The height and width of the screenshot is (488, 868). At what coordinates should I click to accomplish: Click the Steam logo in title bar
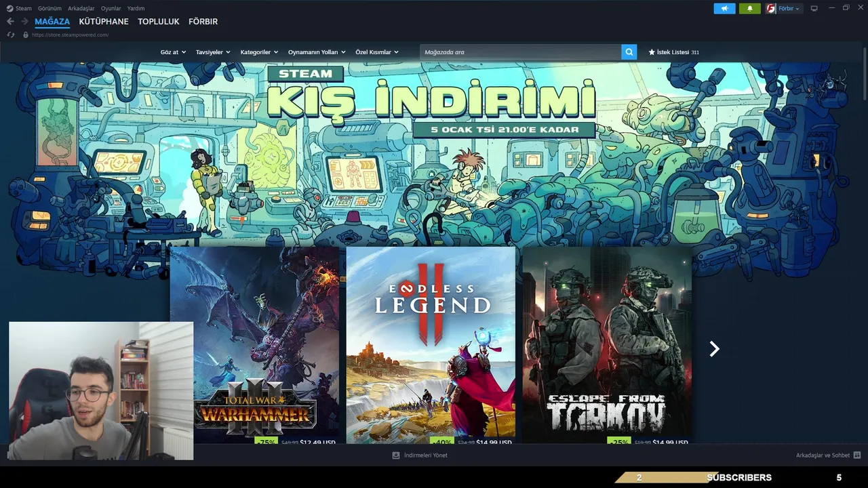coord(9,8)
